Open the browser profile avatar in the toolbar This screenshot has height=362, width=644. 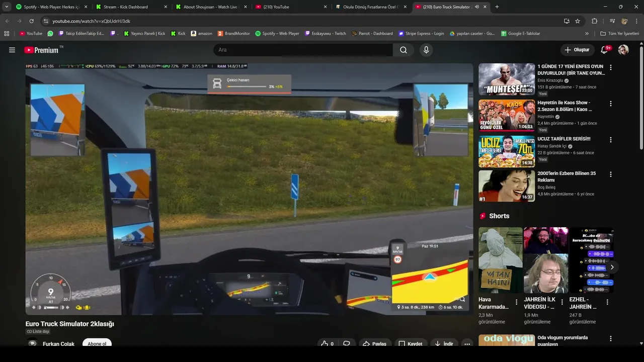[x=624, y=21]
